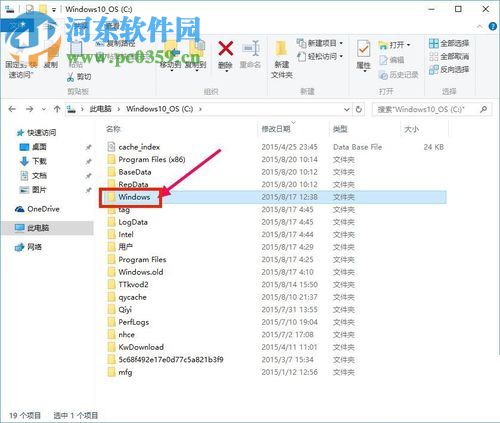Open 下载 in the navigation pane

click(33, 161)
